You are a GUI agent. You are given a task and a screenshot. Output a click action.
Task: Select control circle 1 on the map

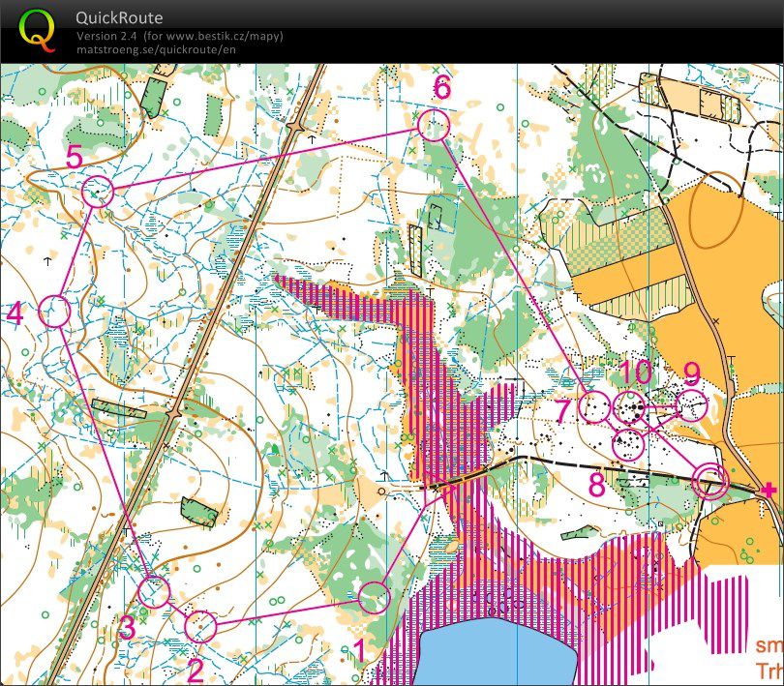click(375, 598)
